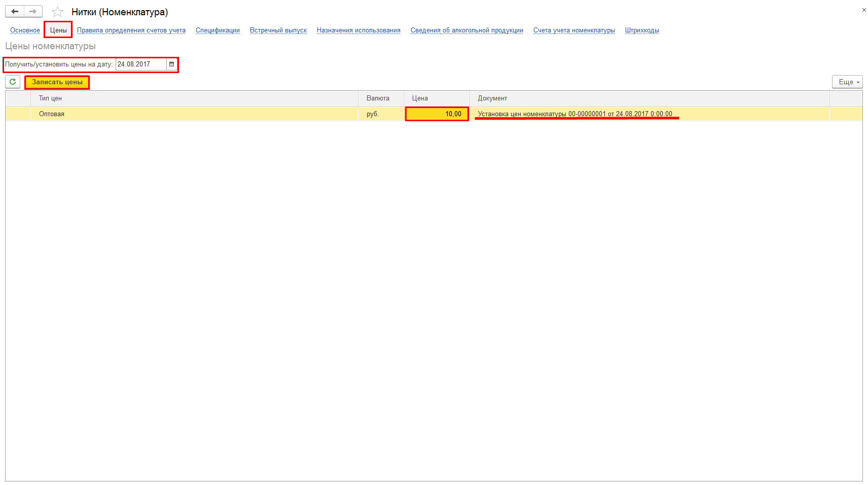Close the Нитки form with X
This screenshot has height=485, width=868.
pyautogui.click(x=864, y=10)
